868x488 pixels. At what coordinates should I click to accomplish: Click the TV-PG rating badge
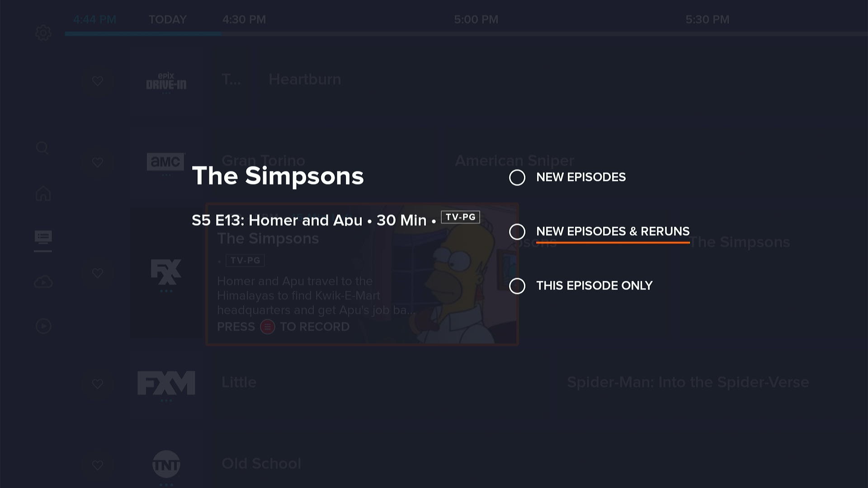tap(460, 217)
